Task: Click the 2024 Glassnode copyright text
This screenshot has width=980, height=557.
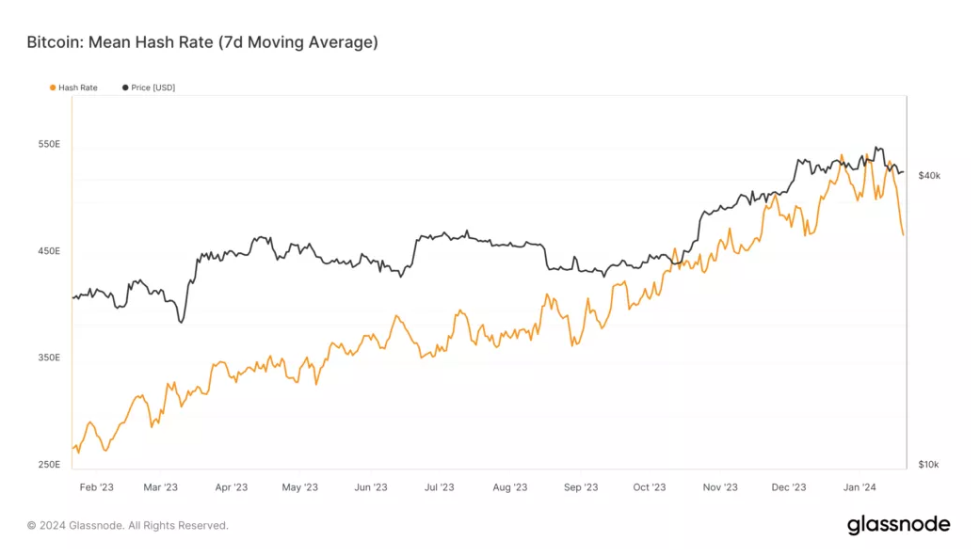Action: tap(128, 525)
